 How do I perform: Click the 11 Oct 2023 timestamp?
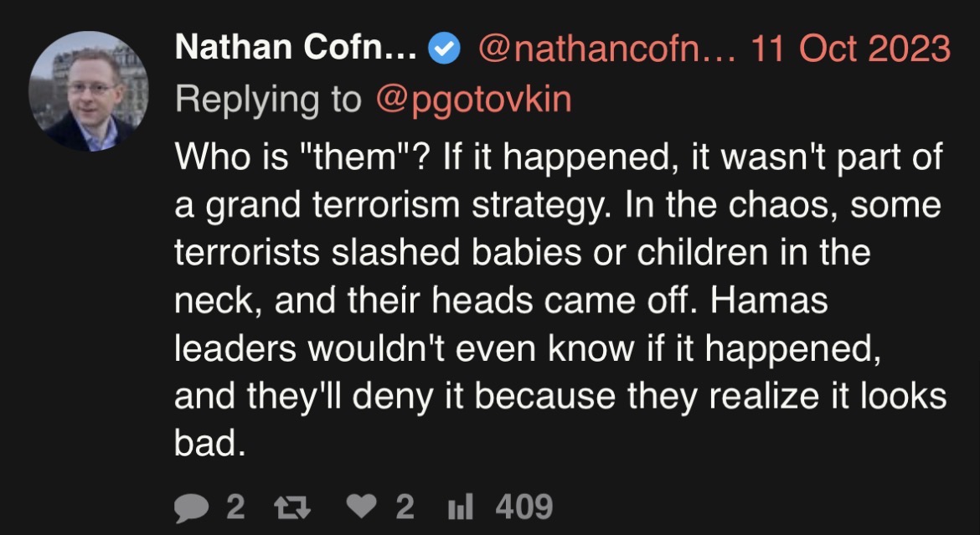[850, 48]
